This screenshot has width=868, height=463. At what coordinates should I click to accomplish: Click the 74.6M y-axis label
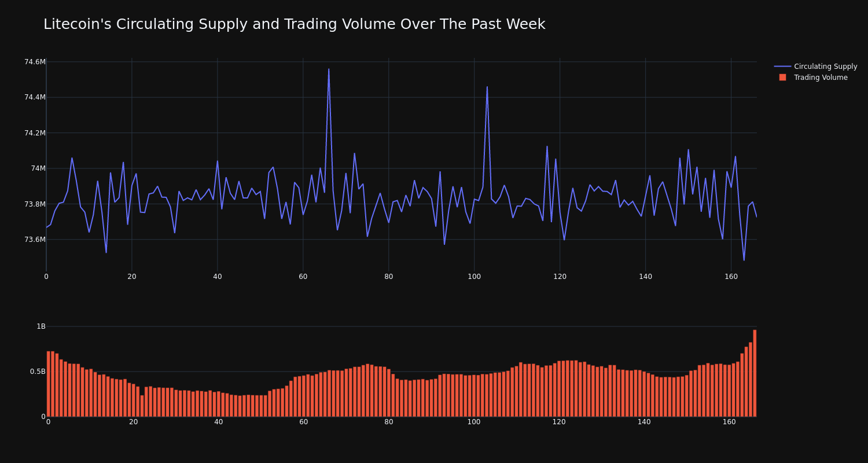(35, 62)
